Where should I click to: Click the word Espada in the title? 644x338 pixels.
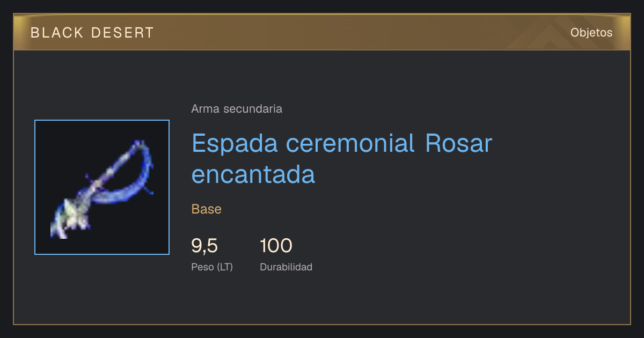point(235,144)
